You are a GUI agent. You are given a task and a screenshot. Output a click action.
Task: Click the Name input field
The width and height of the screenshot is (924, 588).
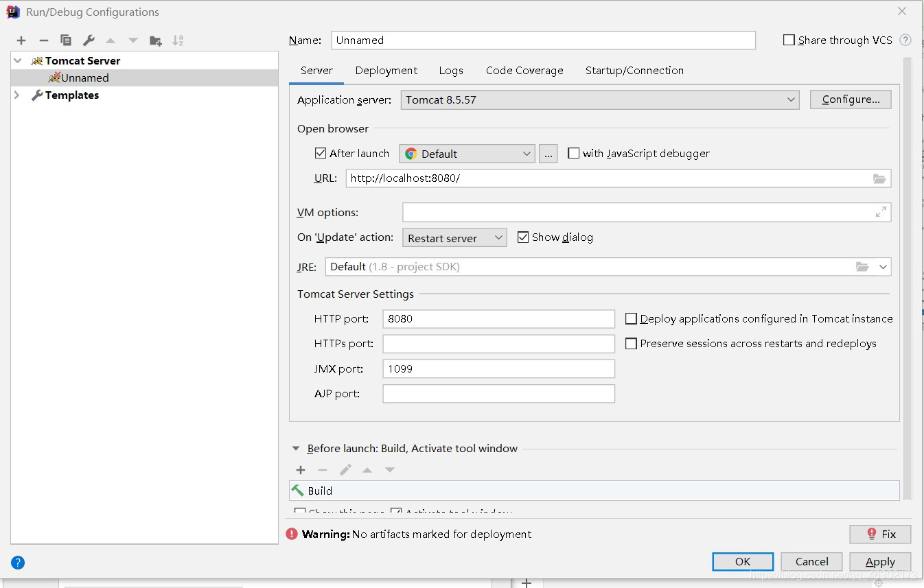[543, 40]
